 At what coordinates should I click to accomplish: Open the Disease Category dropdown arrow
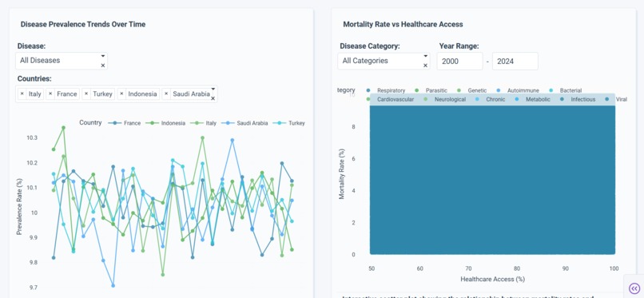[426, 56]
